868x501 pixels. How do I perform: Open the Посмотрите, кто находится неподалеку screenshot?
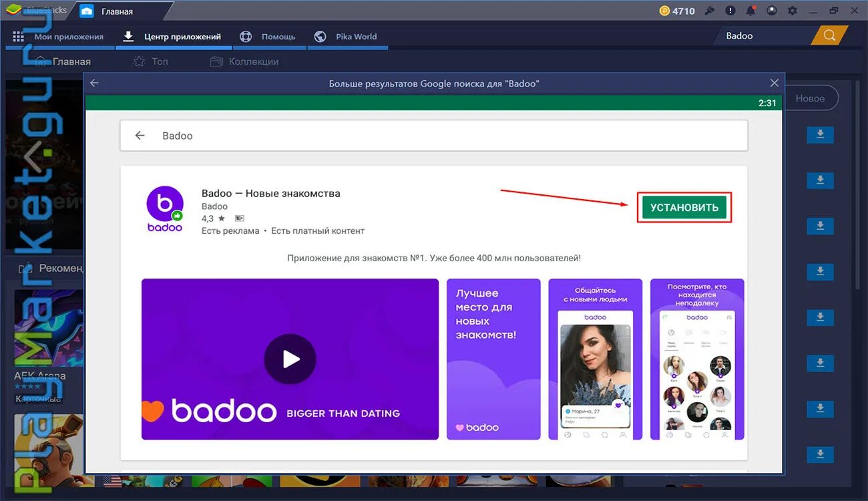click(697, 359)
